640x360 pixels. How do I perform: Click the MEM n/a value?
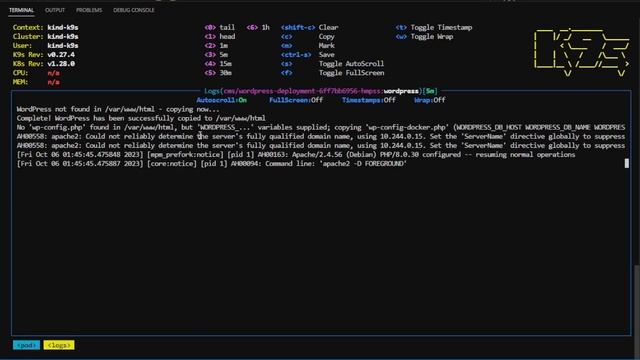click(x=53, y=82)
